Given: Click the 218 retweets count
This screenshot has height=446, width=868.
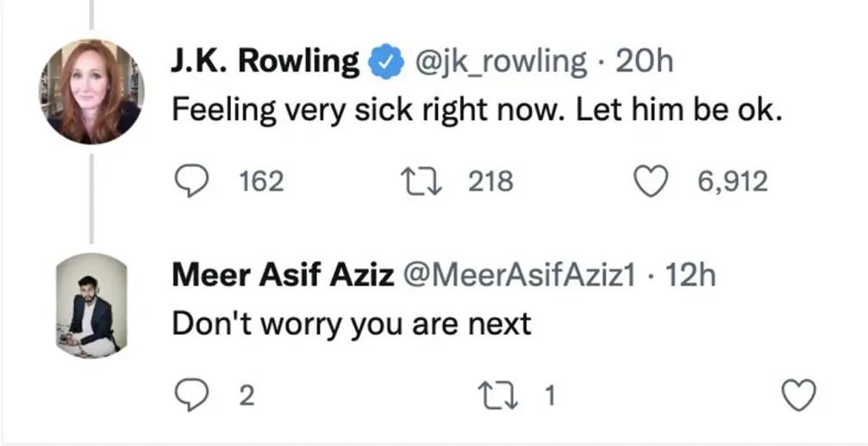Looking at the screenshot, I should (x=490, y=181).
